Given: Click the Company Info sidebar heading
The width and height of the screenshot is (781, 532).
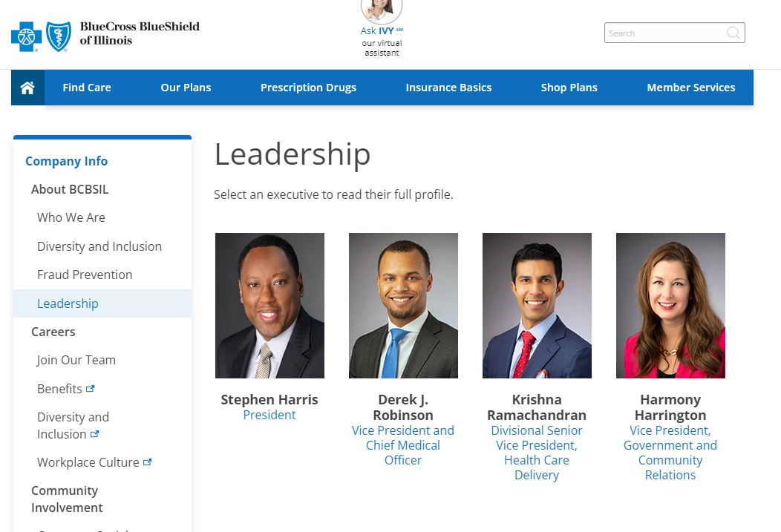Looking at the screenshot, I should (x=66, y=161).
